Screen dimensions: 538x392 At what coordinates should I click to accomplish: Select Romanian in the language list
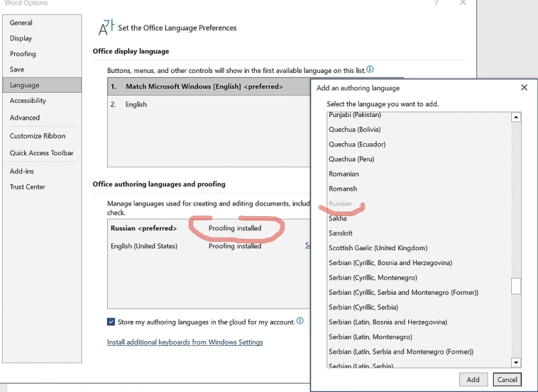344,174
